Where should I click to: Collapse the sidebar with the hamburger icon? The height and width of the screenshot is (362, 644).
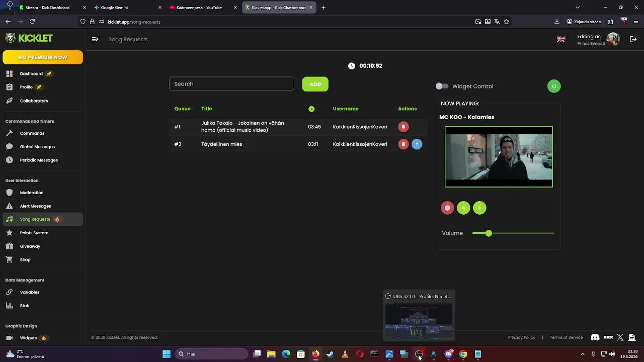95,39
